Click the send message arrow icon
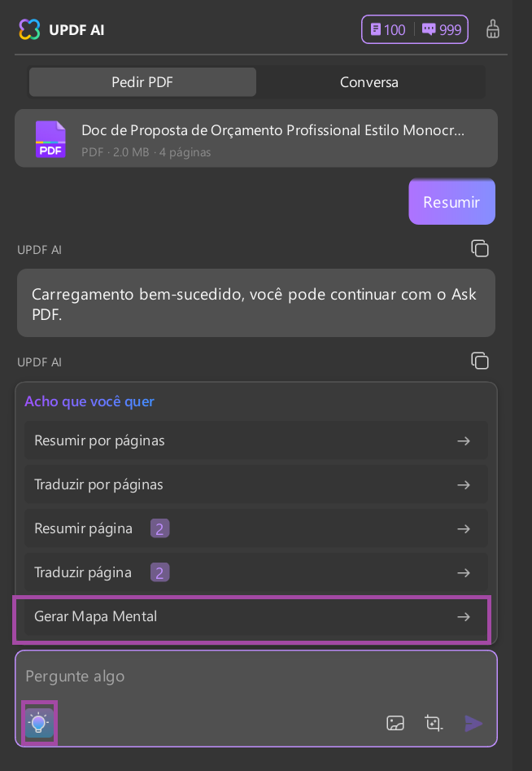The width and height of the screenshot is (532, 771). tap(473, 723)
